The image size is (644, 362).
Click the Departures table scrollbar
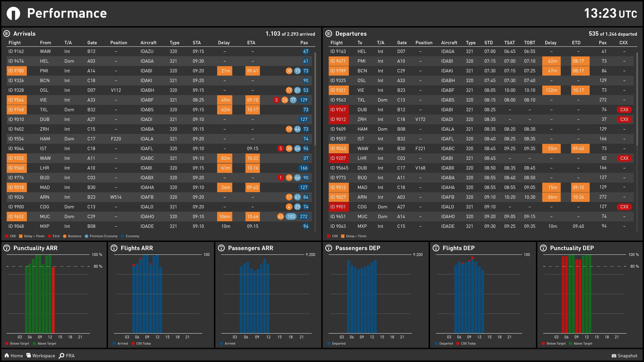[x=637, y=99]
